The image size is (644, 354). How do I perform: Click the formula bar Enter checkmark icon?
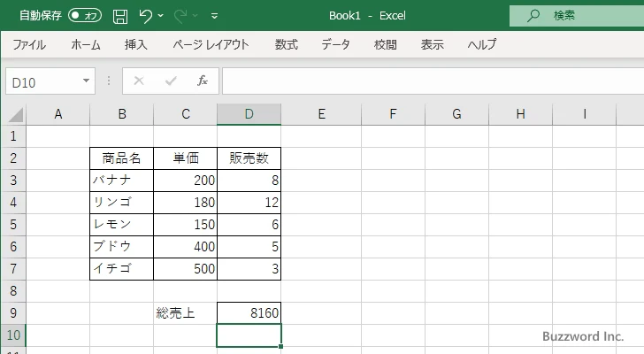coord(171,81)
